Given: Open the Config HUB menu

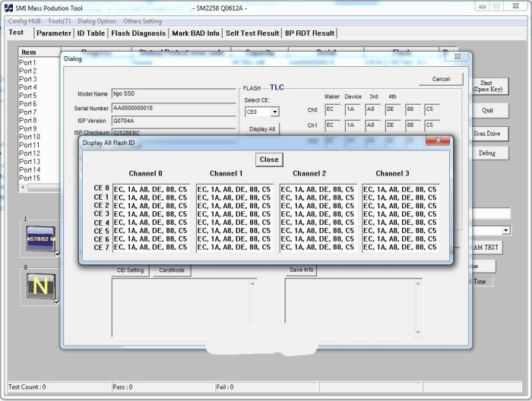Looking at the screenshot, I should coord(24,21).
